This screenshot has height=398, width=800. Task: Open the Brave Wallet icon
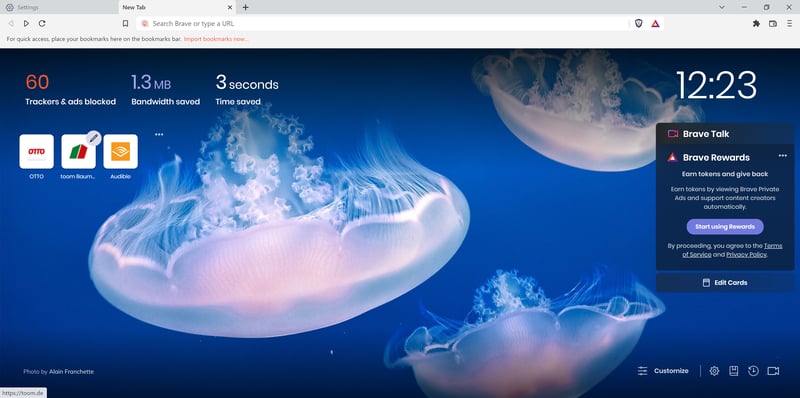[x=773, y=23]
